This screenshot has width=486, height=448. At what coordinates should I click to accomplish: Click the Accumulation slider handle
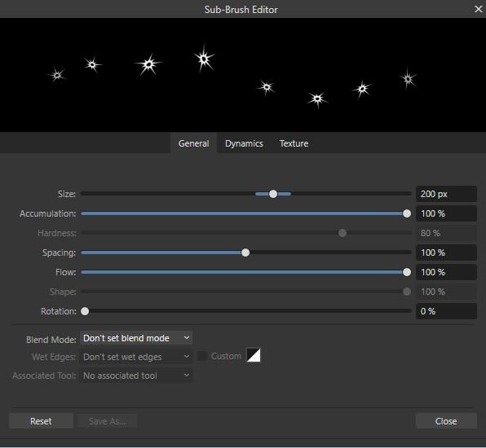(407, 213)
